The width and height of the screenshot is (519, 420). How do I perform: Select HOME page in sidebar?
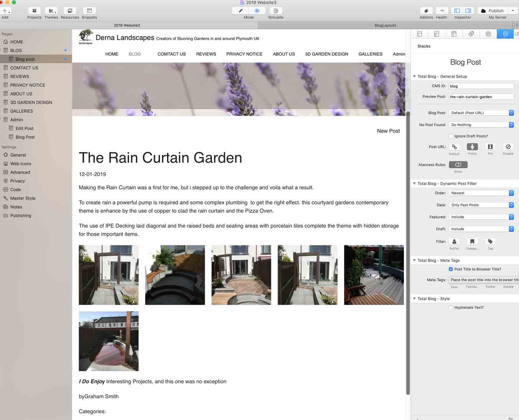click(36, 42)
